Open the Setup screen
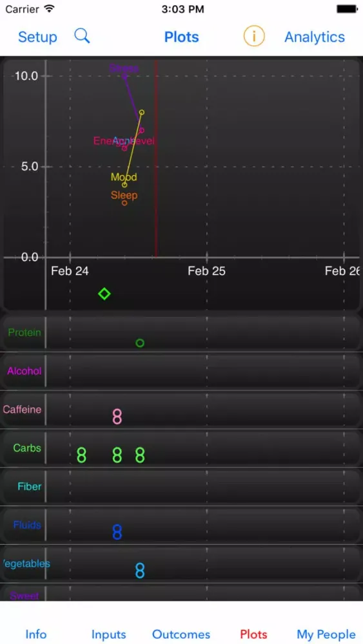The image size is (363, 644). tap(37, 37)
